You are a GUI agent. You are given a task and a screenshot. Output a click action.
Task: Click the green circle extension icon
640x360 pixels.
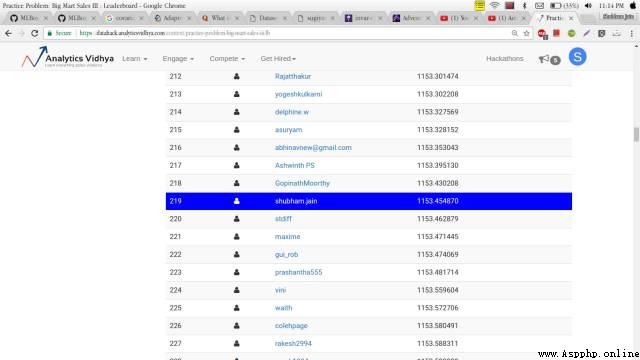coord(571,33)
